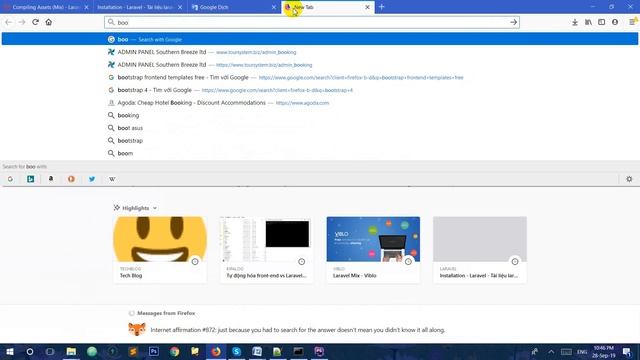Open ADMIN PANEL suggestion with www.toursystem.biz URL
Screen dimensions: 640x360
click(x=320, y=52)
